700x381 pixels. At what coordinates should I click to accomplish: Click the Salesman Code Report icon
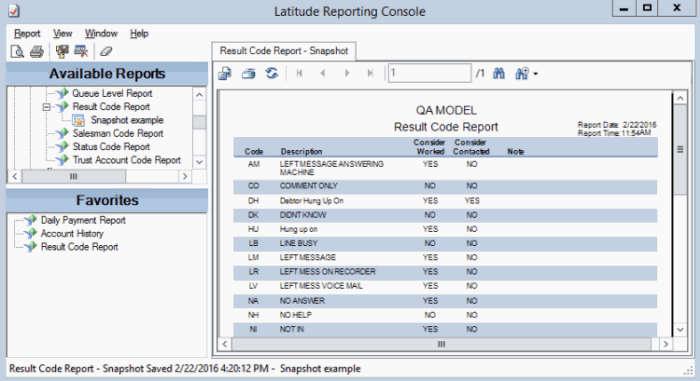[63, 134]
